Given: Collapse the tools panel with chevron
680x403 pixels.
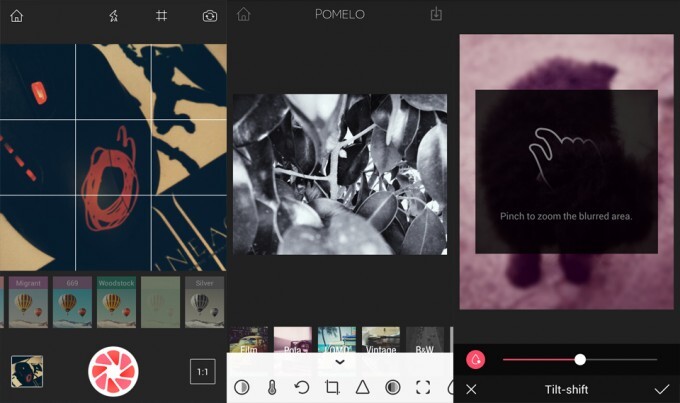Looking at the screenshot, I should click(x=340, y=362).
